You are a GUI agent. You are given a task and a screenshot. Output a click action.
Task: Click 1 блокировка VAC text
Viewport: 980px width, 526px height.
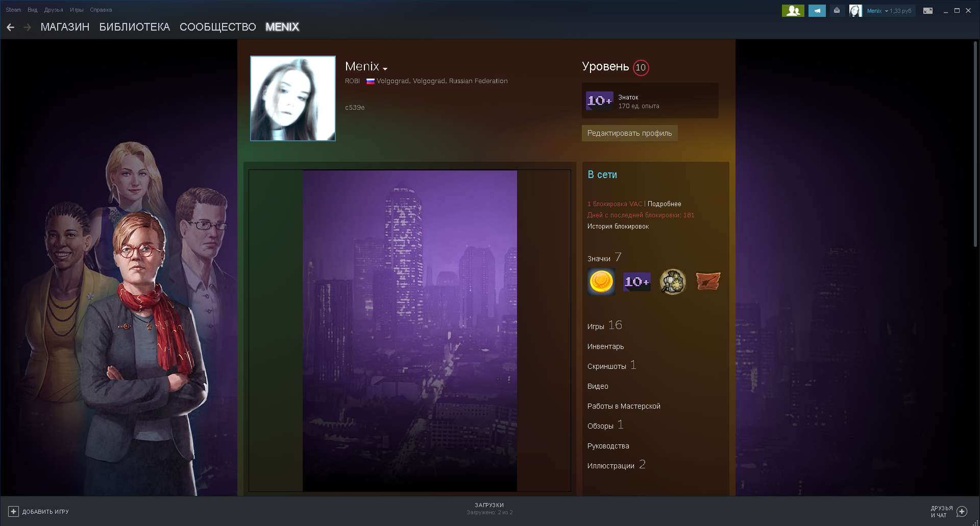pyautogui.click(x=615, y=204)
